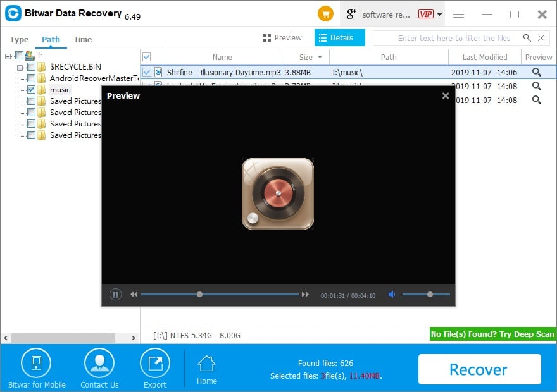Preview the Shirfine mp3 with magnifier icon

(x=536, y=72)
